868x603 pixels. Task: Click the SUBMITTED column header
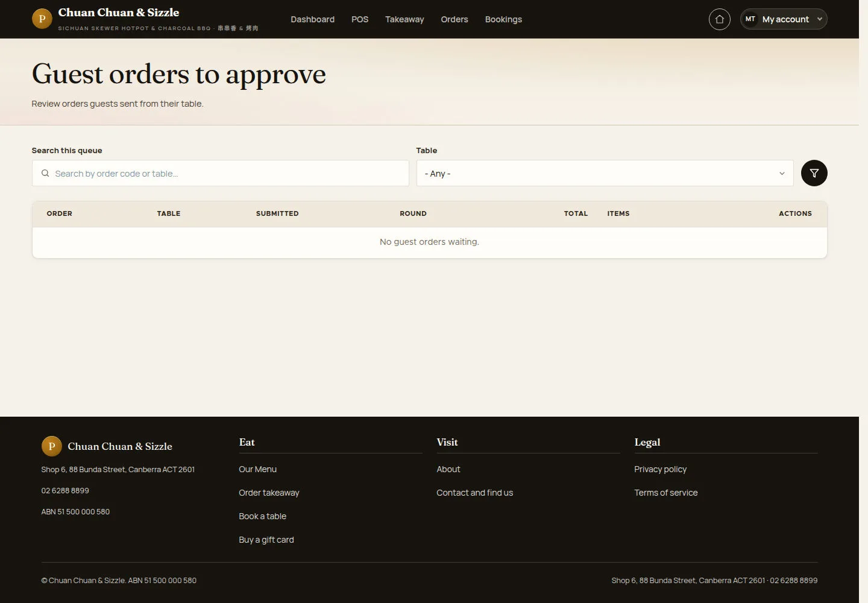[277, 213]
